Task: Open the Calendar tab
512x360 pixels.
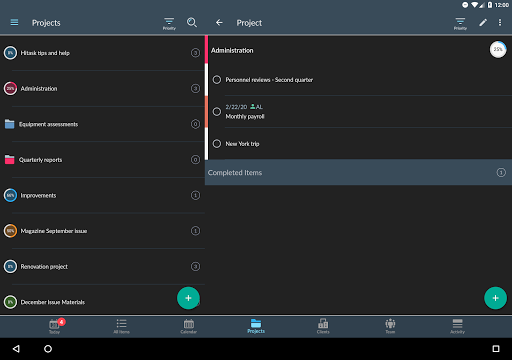Action: 189,326
